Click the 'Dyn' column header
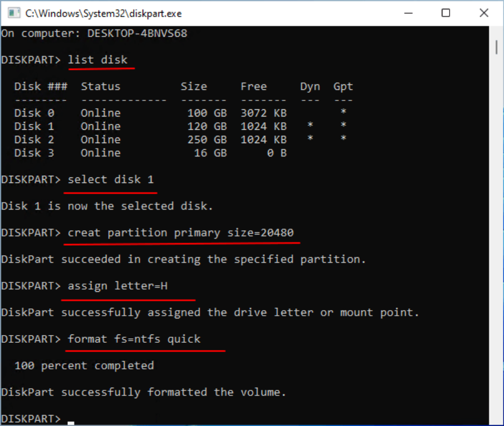The height and width of the screenshot is (426, 504). (x=310, y=87)
